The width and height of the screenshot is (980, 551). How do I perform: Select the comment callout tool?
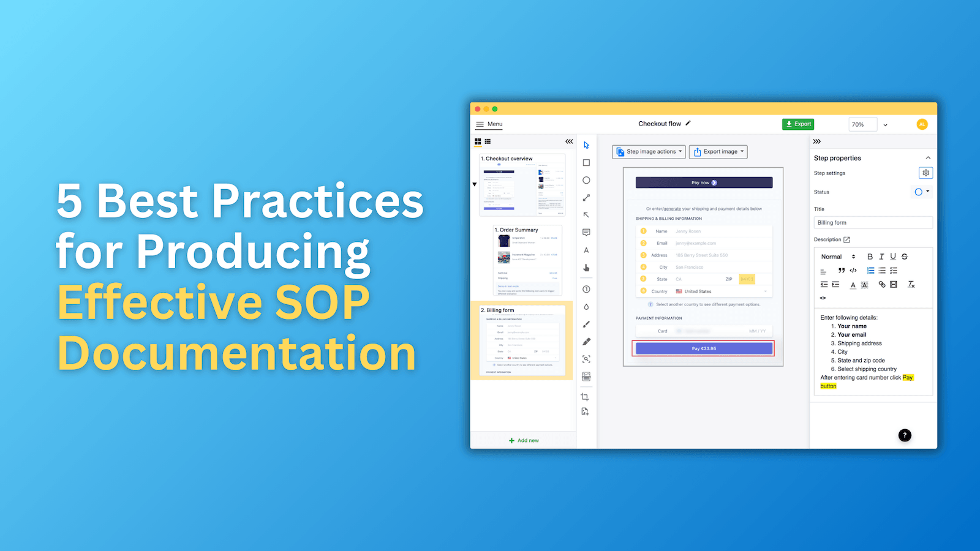click(586, 233)
